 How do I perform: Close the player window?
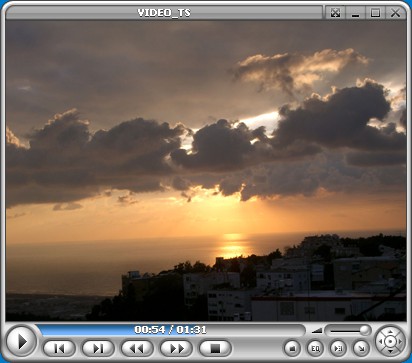396,13
